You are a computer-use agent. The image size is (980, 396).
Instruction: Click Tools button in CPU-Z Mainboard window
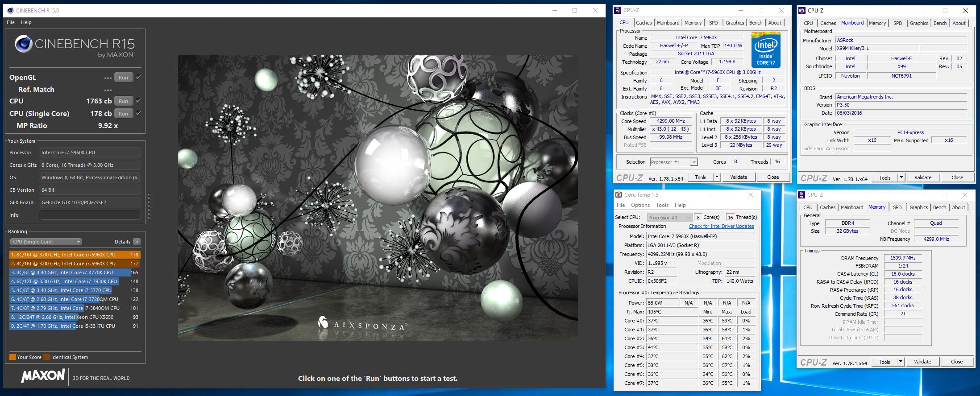pos(885,177)
